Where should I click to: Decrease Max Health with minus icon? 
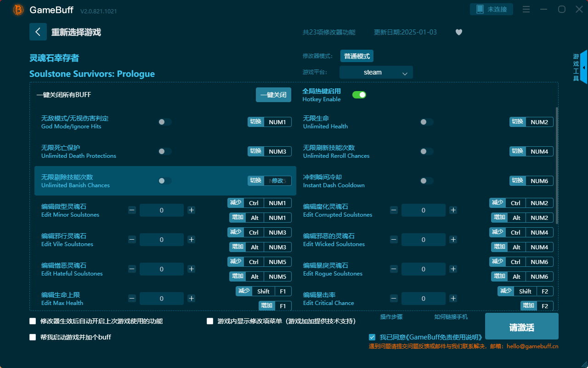point(132,299)
